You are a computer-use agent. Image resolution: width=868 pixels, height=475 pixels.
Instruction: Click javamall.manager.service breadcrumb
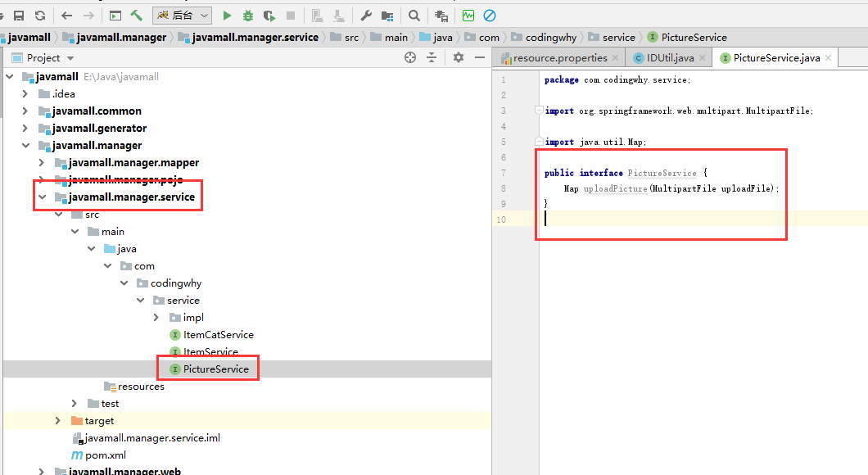pos(255,37)
